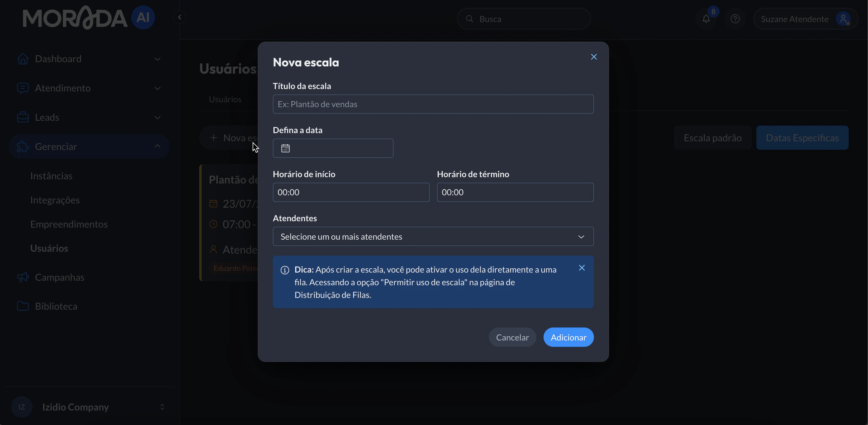The height and width of the screenshot is (425, 868).
Task: Open the Atendentes selection dropdown
Action: point(433,237)
